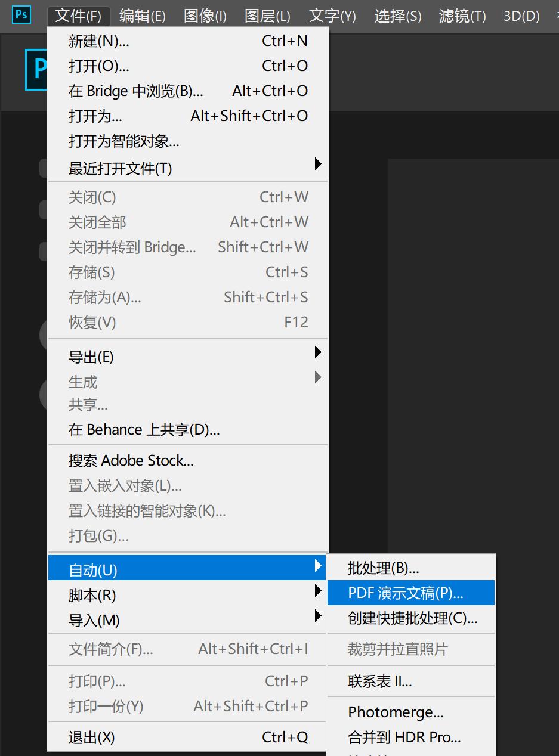This screenshot has width=559, height=756.
Task: Click 置入链接的智能对象(K)... entry
Action: click(x=188, y=511)
